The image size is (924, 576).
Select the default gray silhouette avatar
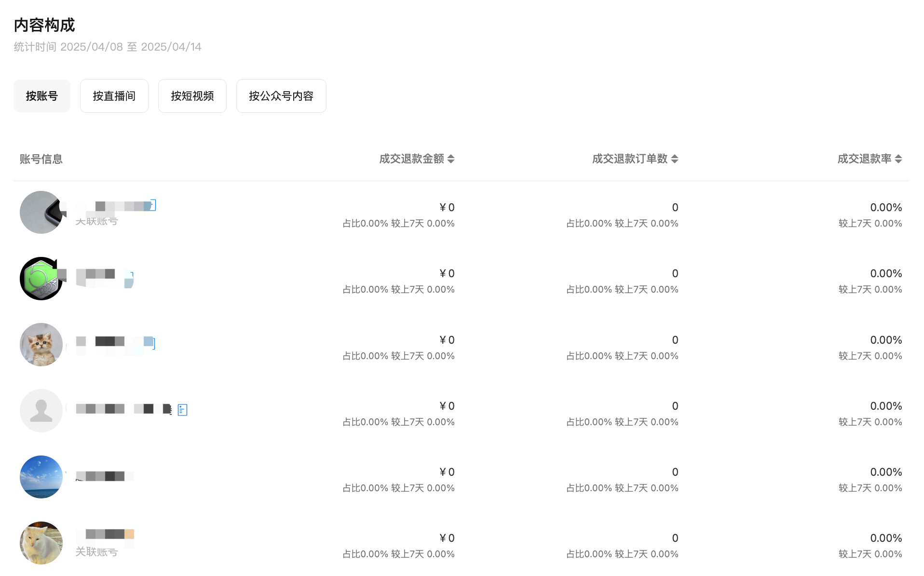(x=41, y=411)
